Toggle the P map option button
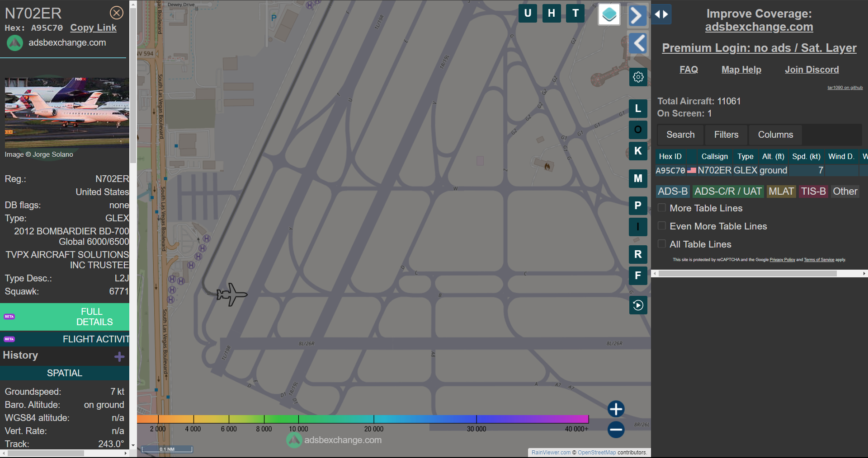 pos(638,206)
